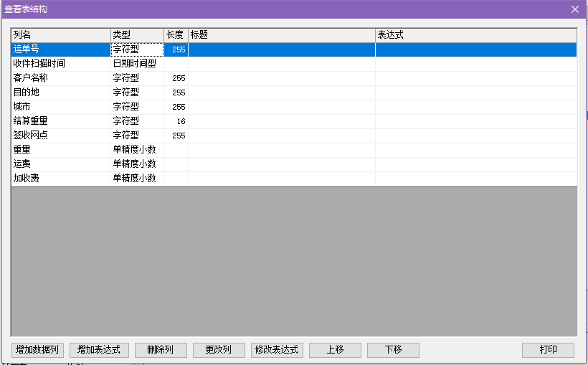Select the 运费 row
Image resolution: width=588 pixels, height=365 pixels.
(x=294, y=164)
